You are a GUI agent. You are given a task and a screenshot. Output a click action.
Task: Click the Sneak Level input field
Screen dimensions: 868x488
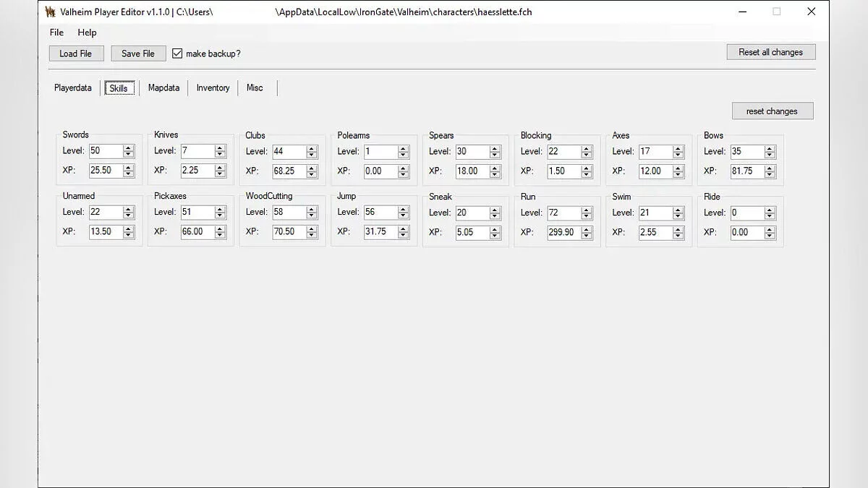coord(472,213)
